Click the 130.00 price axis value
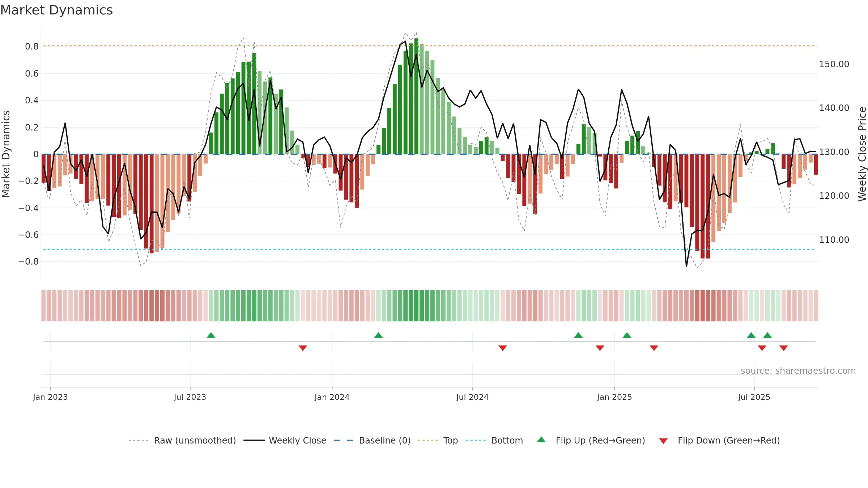 click(x=834, y=152)
